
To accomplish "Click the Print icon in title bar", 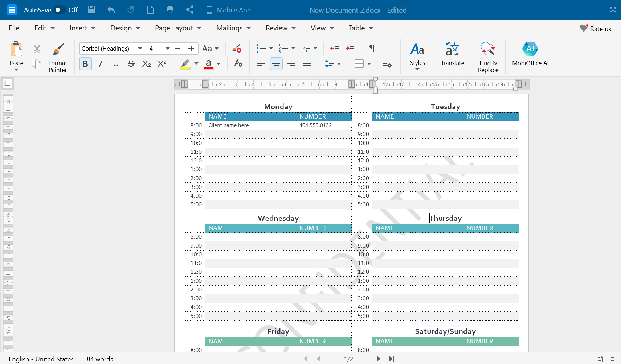I will click(170, 10).
